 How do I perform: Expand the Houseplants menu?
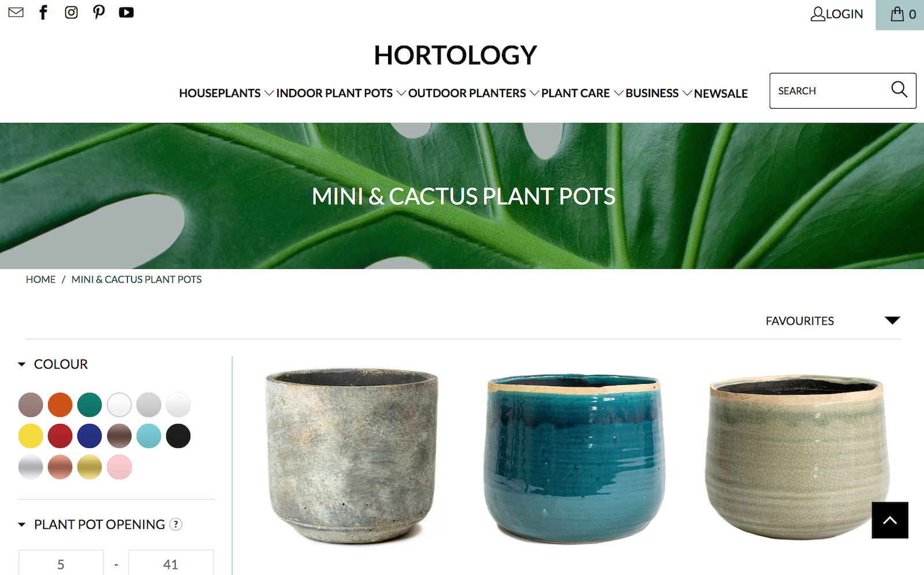(226, 93)
